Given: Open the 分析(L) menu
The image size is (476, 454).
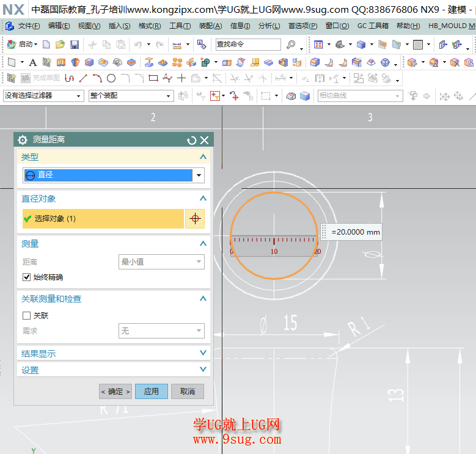Looking at the screenshot, I should [x=269, y=26].
